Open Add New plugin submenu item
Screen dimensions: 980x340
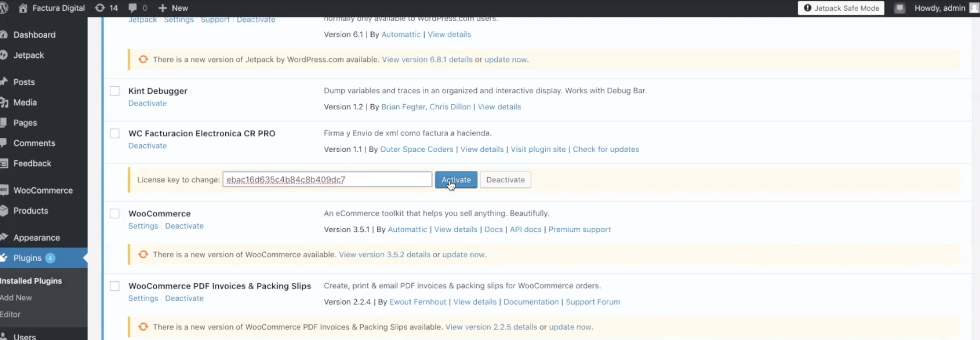pos(16,298)
